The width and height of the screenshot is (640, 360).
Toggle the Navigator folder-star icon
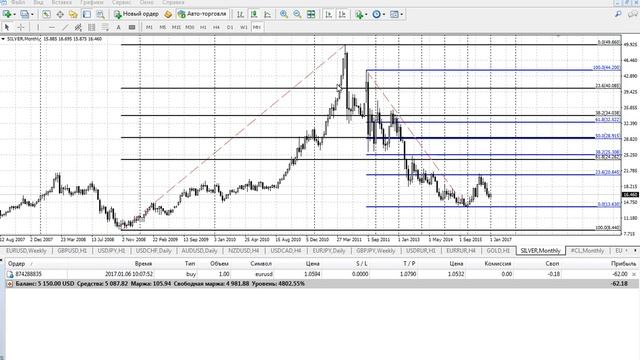(x=73, y=14)
